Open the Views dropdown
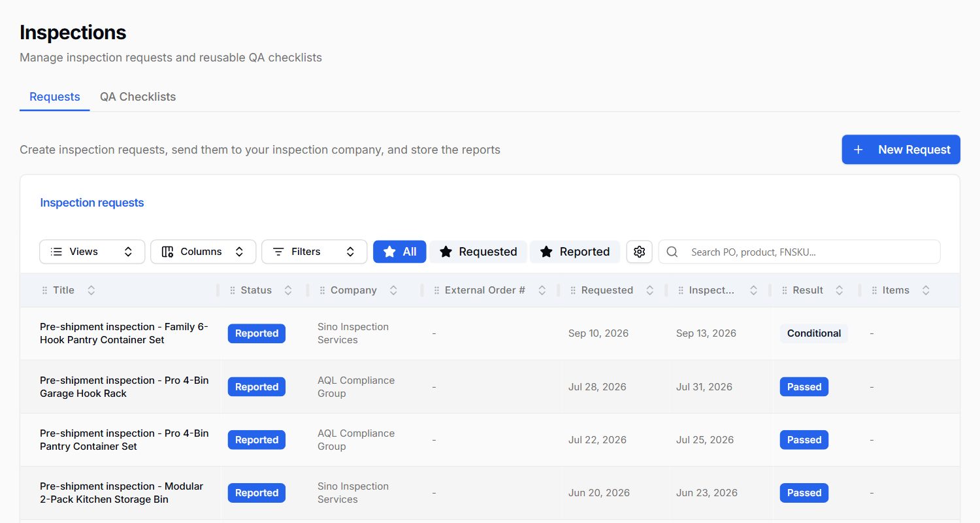980x523 pixels. pyautogui.click(x=92, y=252)
